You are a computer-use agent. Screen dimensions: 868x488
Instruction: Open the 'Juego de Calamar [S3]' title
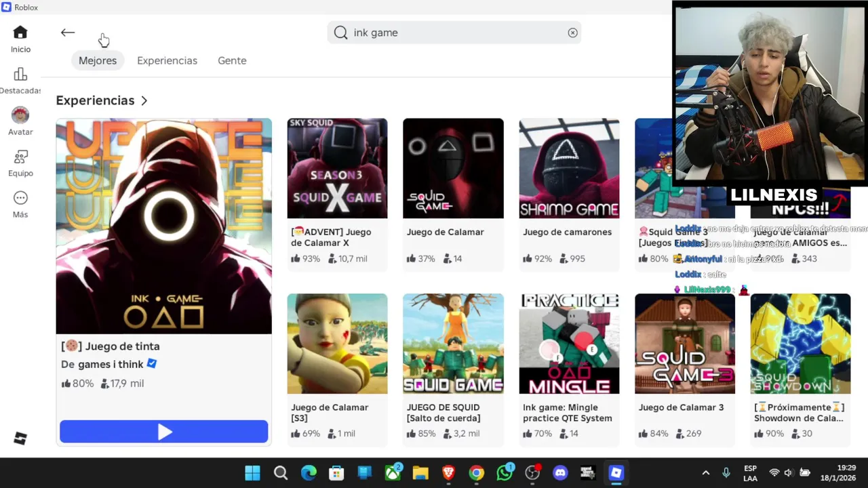tap(330, 413)
